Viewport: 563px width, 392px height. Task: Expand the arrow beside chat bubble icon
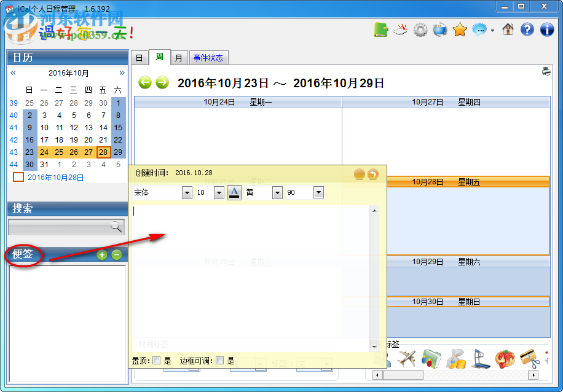point(493,30)
